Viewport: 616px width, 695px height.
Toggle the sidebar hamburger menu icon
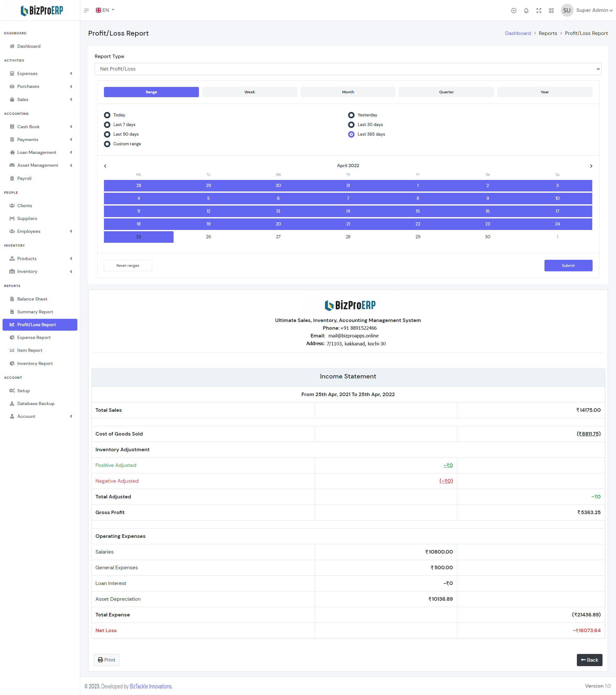click(x=86, y=11)
